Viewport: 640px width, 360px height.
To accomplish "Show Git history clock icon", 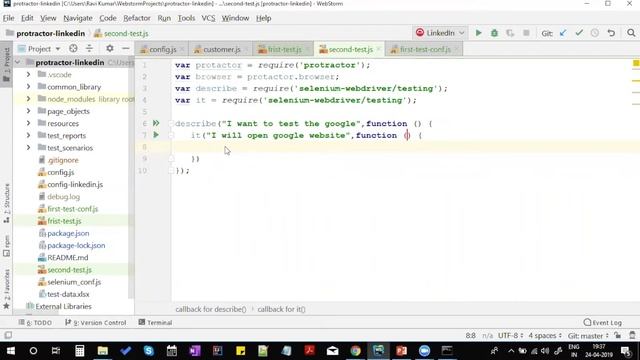I will [595, 33].
